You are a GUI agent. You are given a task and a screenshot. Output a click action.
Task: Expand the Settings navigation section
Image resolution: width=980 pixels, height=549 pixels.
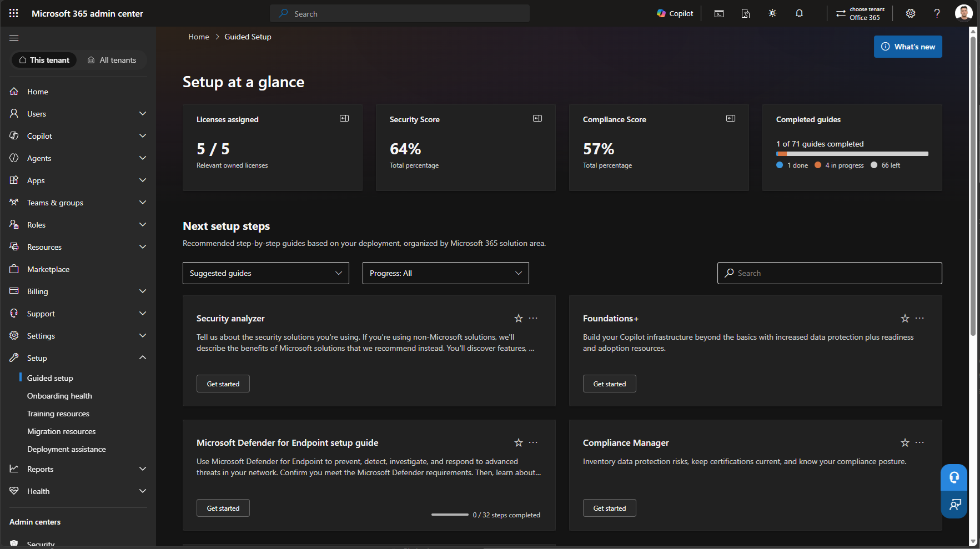[78, 336]
